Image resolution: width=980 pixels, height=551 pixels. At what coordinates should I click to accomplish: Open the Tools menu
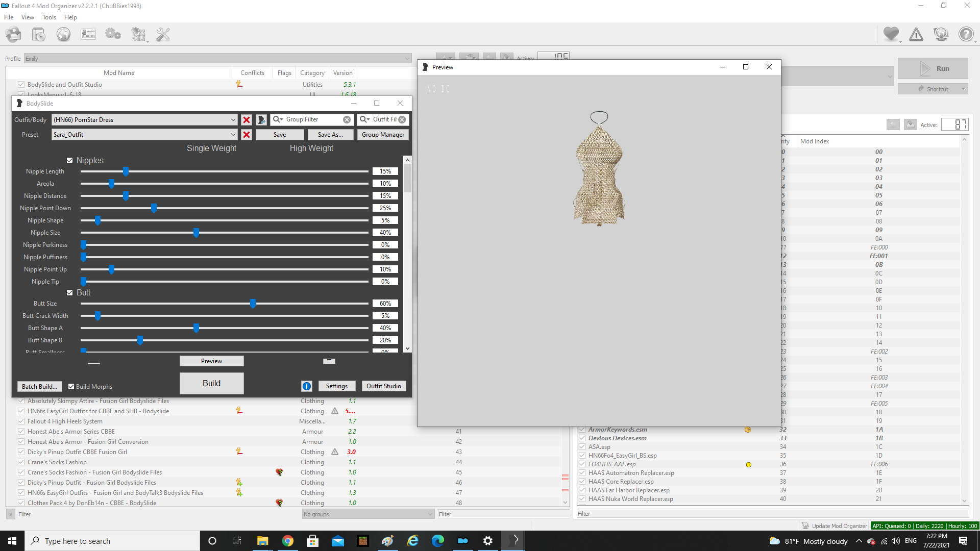(x=49, y=17)
